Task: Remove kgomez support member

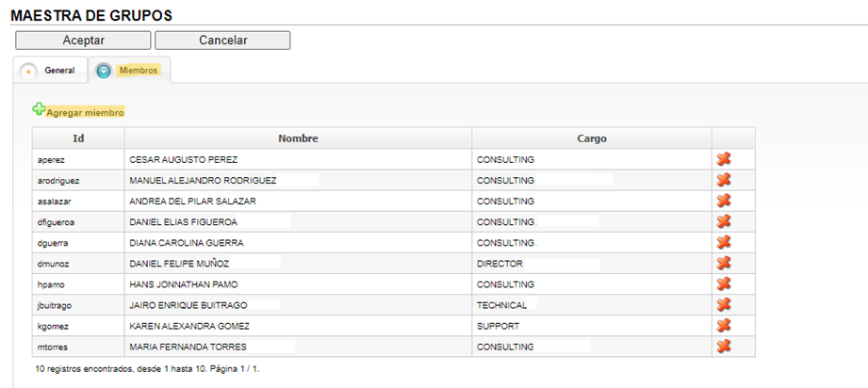Action: tap(724, 326)
